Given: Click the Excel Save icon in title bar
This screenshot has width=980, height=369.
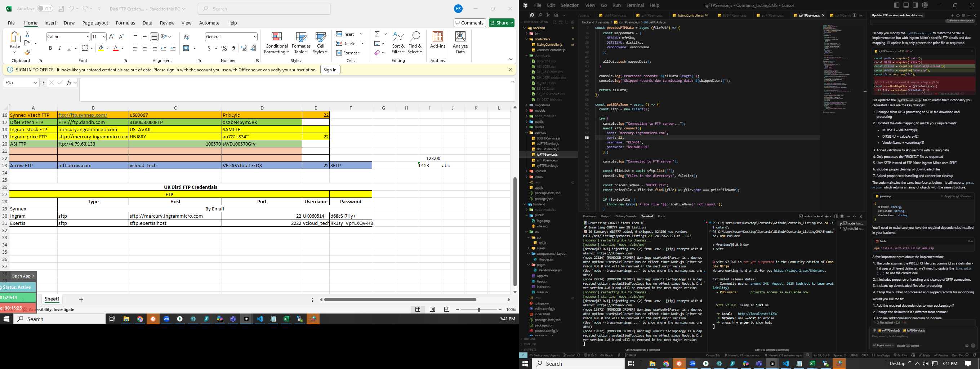Looking at the screenshot, I should 61,8.
